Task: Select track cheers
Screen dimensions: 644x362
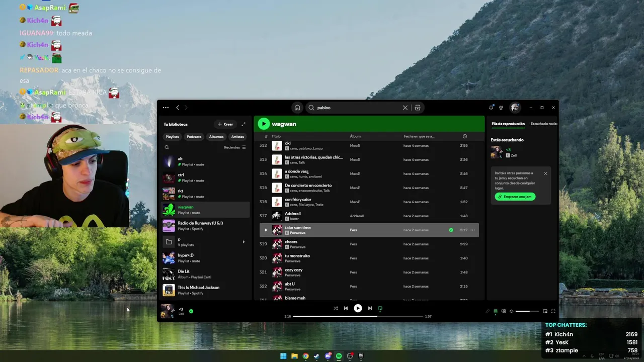Action: pyautogui.click(x=369, y=244)
